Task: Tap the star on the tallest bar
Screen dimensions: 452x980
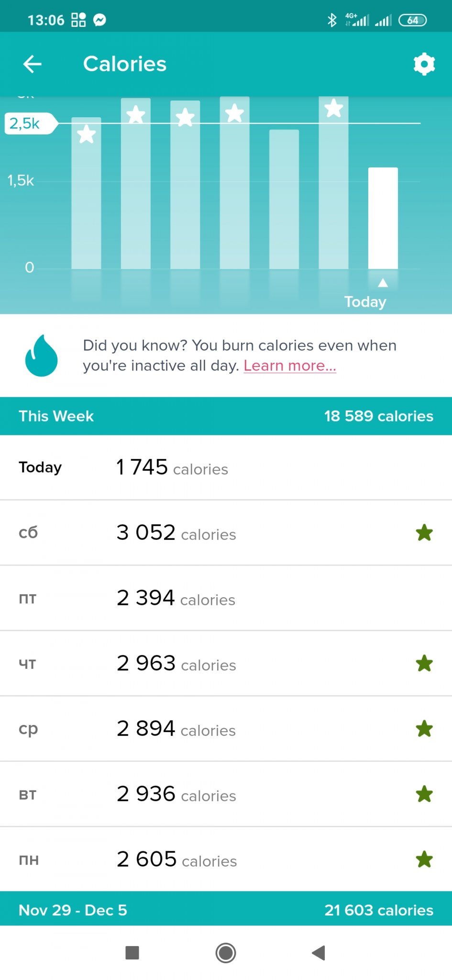Action: pos(333,109)
